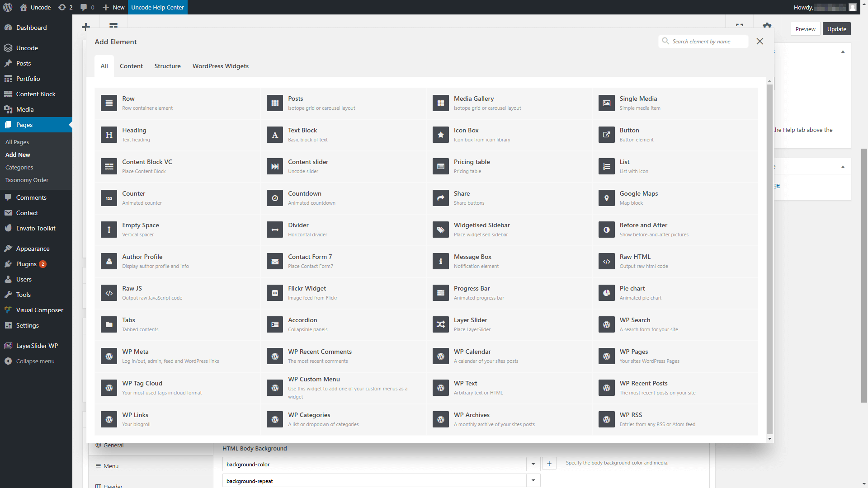Viewport: 868px width, 488px height.
Task: Add the Pie chart element icon
Action: (x=607, y=293)
